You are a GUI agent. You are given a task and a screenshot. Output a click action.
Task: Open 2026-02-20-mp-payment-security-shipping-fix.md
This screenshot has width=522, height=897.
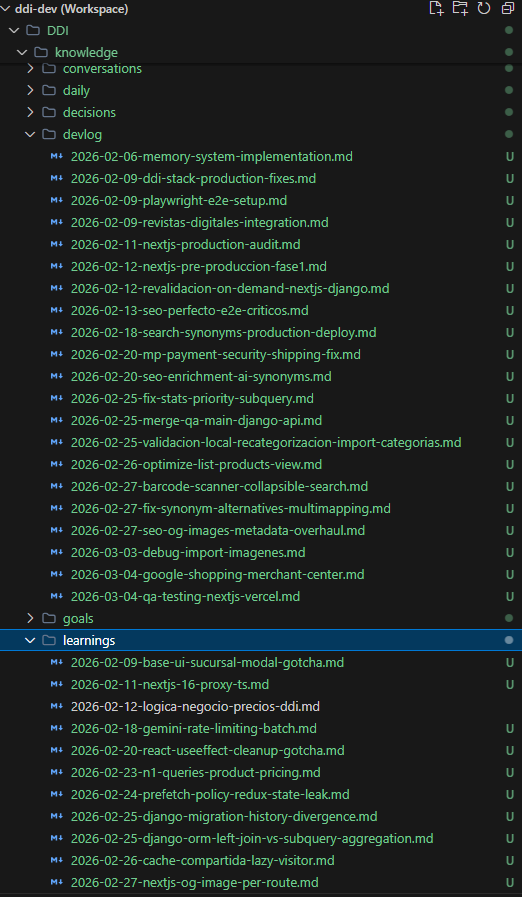(x=216, y=355)
